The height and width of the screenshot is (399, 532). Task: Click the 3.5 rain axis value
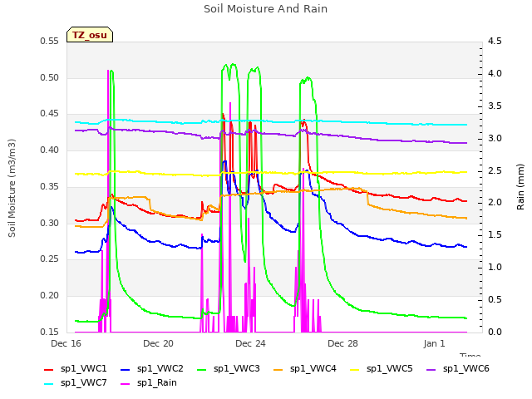click(495, 106)
